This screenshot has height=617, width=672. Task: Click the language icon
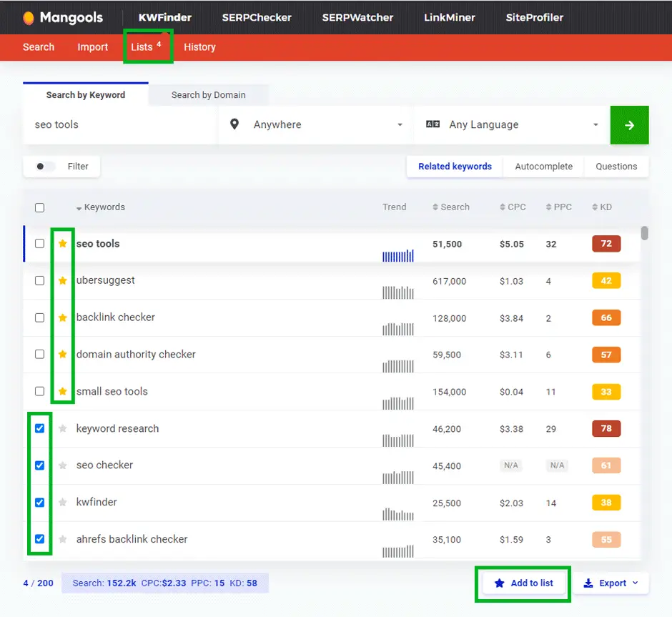tap(433, 124)
